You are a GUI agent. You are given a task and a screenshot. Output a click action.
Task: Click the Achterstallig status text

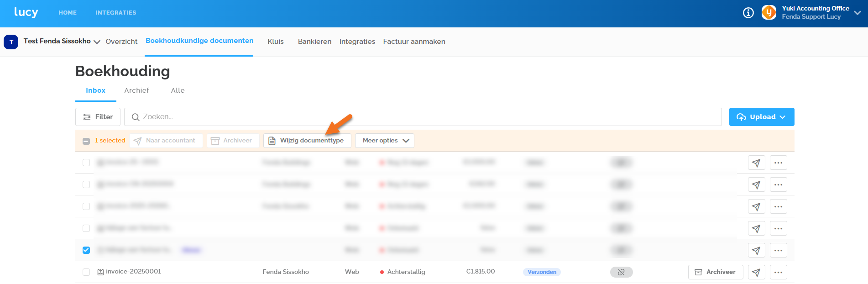coord(406,272)
